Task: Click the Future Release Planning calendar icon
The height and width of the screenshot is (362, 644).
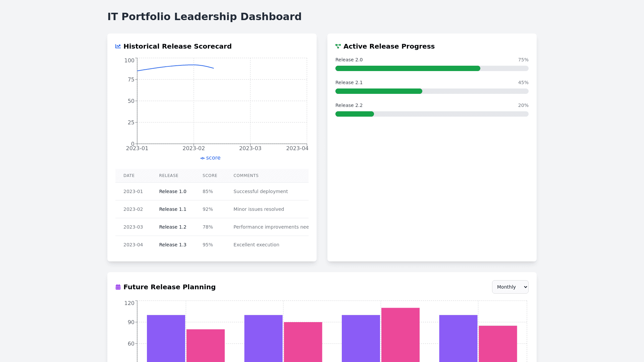Action: [118, 287]
